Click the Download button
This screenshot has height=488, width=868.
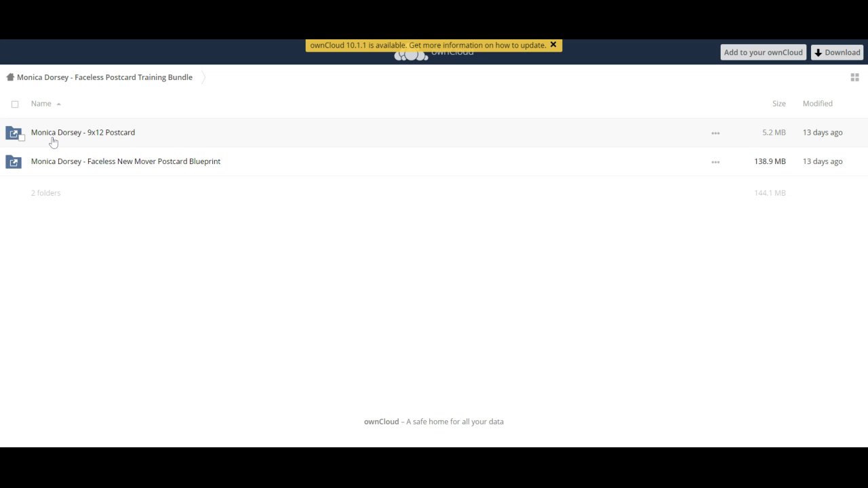(x=837, y=52)
